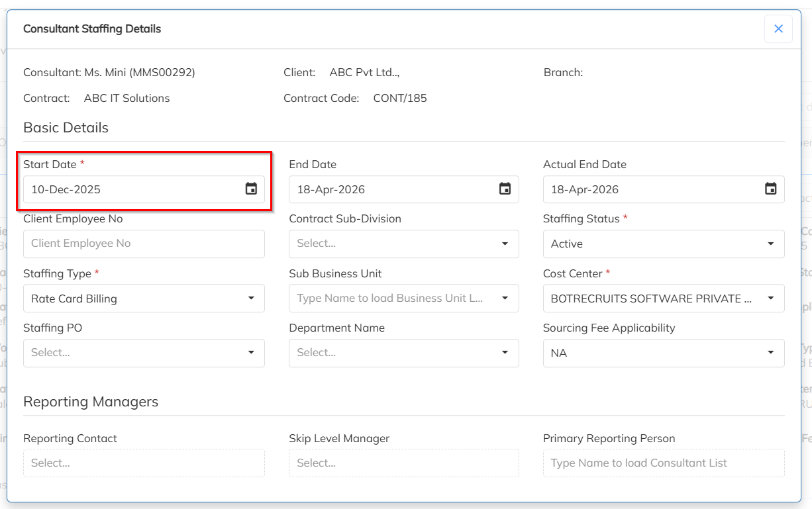Close the Consultant Staffing Details dialog
This screenshot has width=812, height=509.
pos(778,29)
